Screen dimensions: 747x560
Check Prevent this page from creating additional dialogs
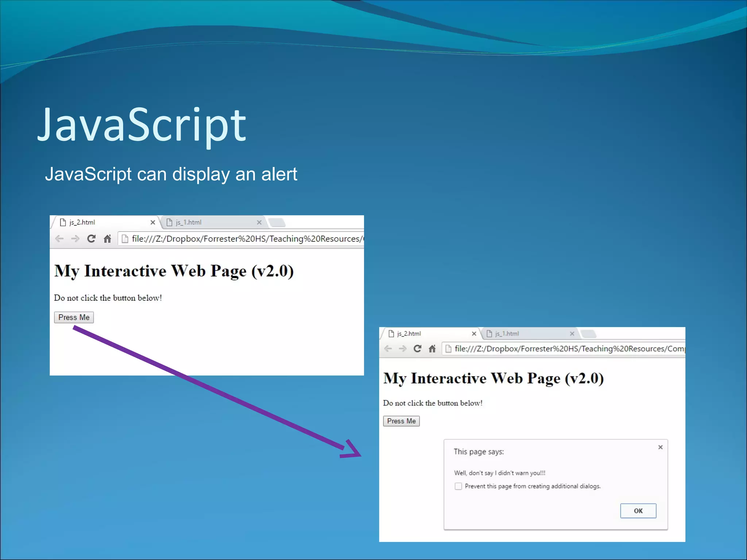458,486
